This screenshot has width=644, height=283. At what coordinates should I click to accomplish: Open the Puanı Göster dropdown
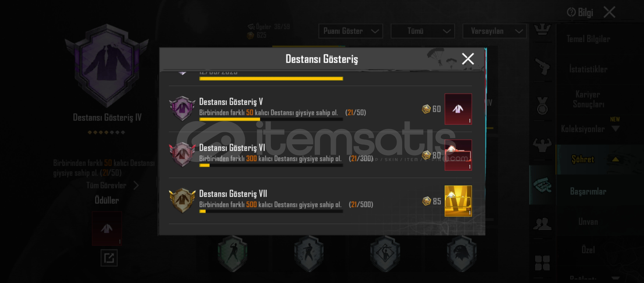tap(351, 31)
